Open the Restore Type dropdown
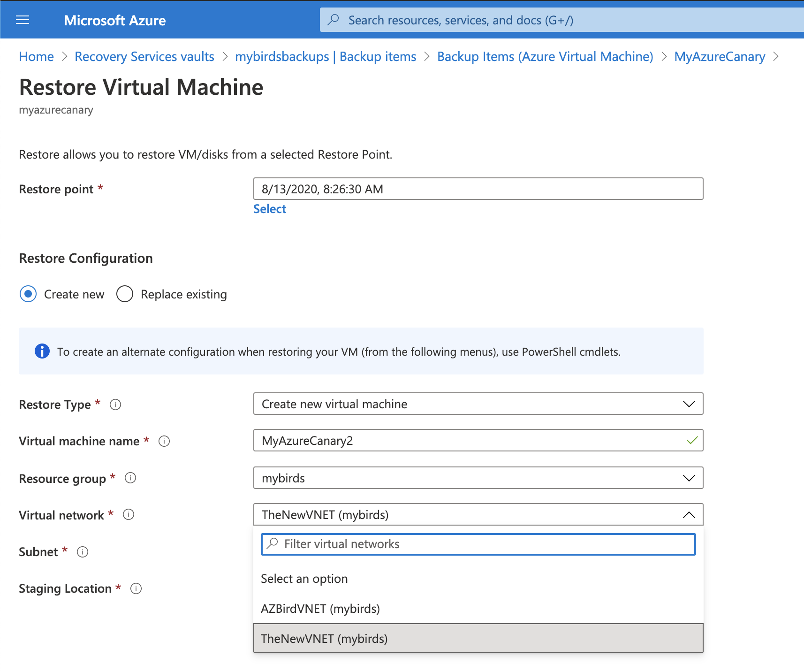This screenshot has height=672, width=804. click(478, 404)
